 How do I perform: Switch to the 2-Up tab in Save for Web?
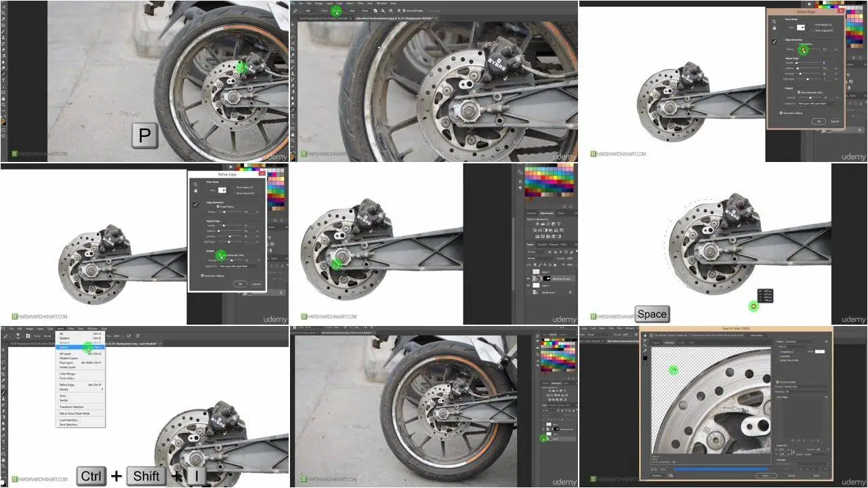tap(682, 342)
